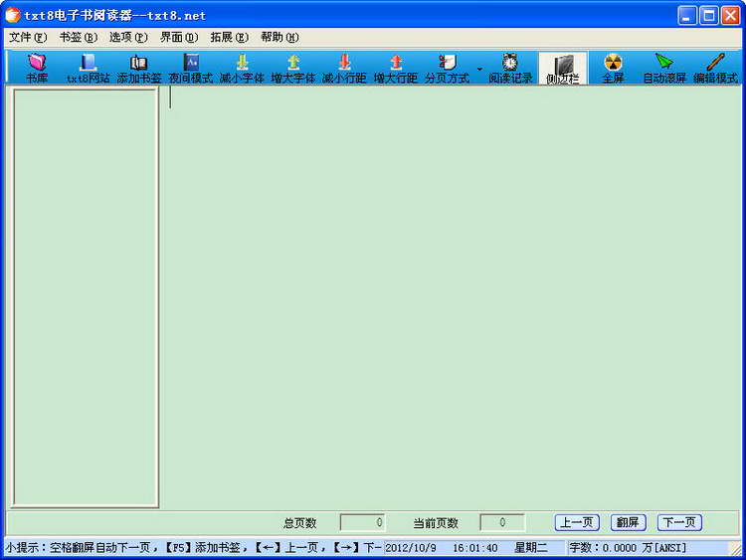Image resolution: width=746 pixels, height=560 pixels.
Task: Open the 拓展(E) menu
Action: (x=230, y=37)
